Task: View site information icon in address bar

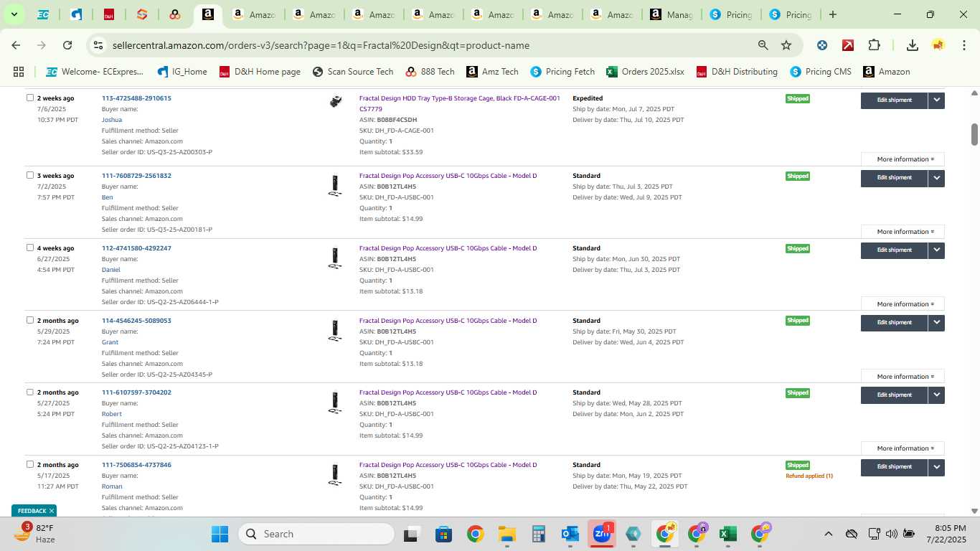Action: pyautogui.click(x=98, y=45)
